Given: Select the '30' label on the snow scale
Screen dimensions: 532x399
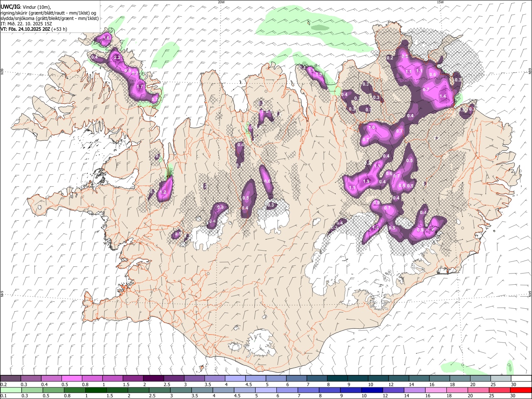Looking at the screenshot, I should [514, 384].
